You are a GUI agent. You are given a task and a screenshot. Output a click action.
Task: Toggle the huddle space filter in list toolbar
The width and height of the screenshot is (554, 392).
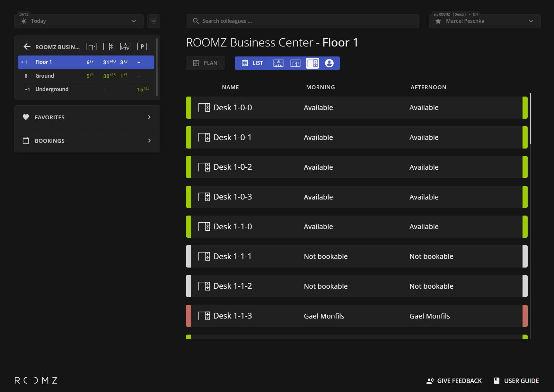[278, 63]
